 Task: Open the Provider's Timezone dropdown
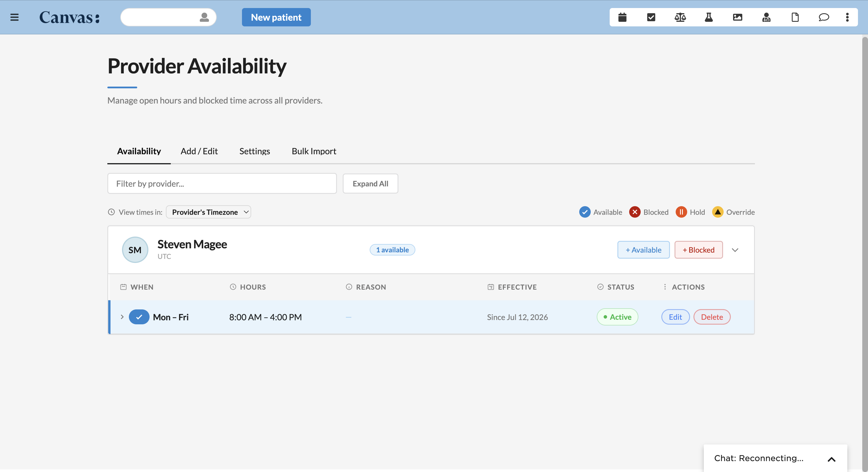(209, 212)
